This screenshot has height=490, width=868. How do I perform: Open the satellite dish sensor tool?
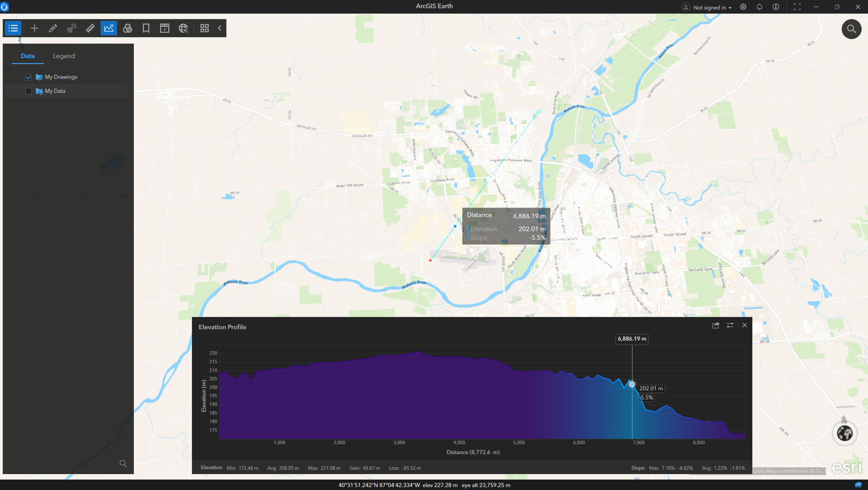click(x=72, y=28)
